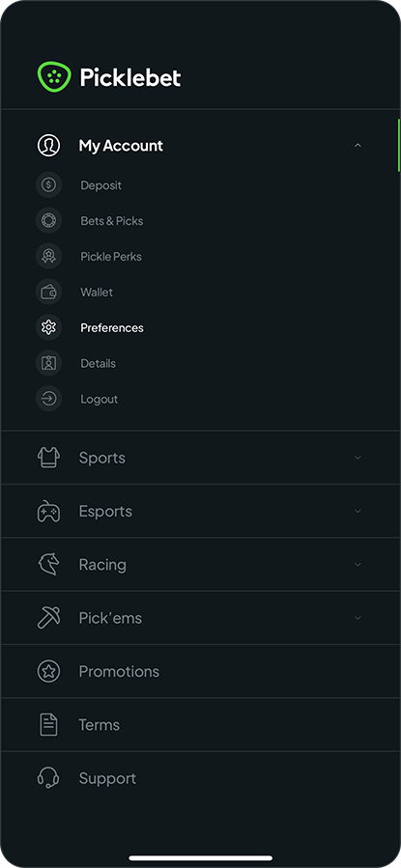
Task: Collapse the My Account section chevron
Action: [358, 146]
